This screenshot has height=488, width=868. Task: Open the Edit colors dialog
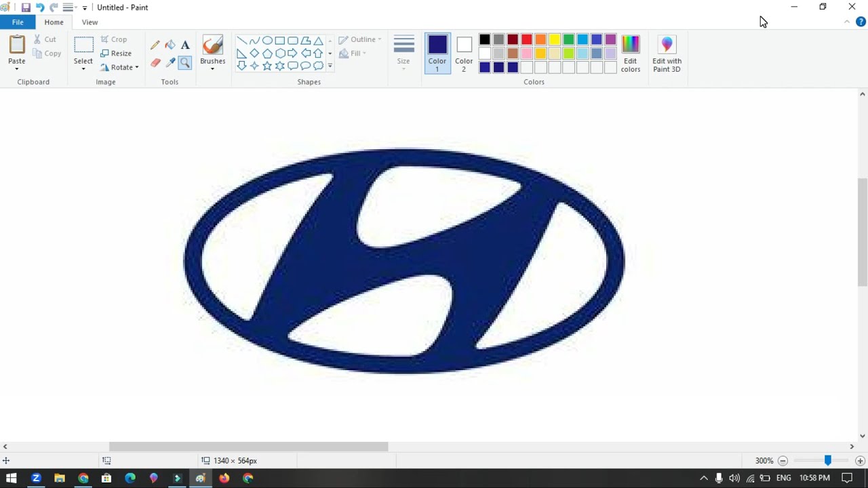click(x=631, y=53)
